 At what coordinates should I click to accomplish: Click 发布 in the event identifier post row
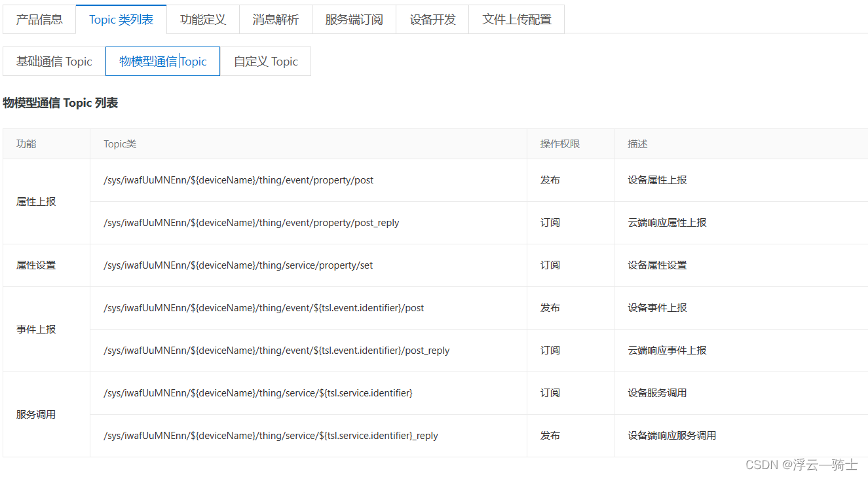[550, 308]
